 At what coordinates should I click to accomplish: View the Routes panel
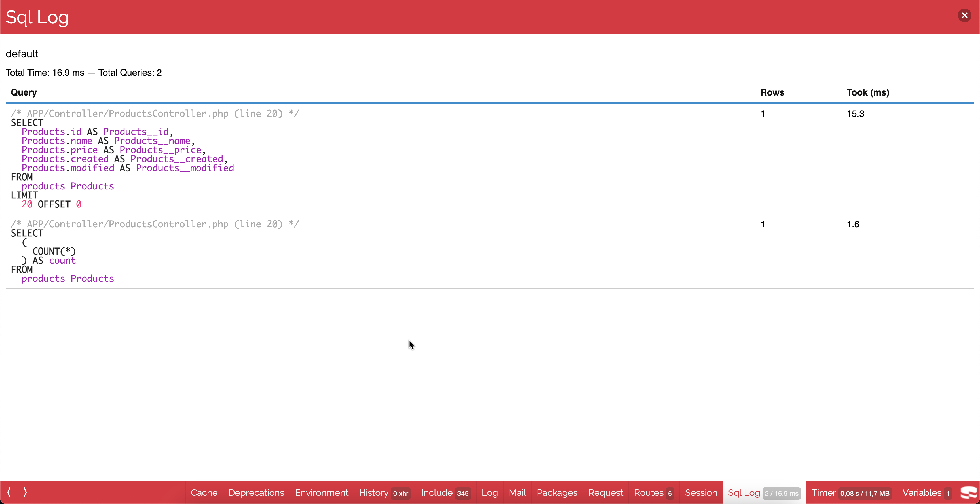(x=653, y=493)
